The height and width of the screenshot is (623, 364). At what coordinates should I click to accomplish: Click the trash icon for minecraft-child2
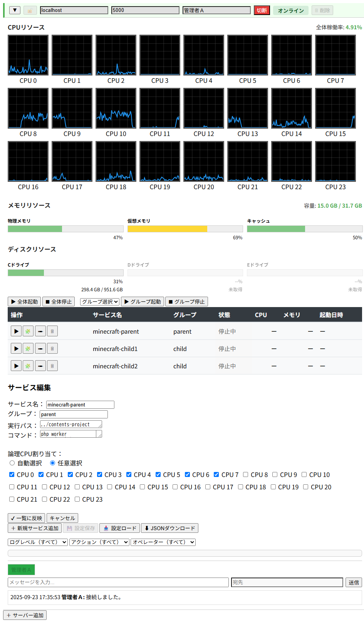click(52, 366)
